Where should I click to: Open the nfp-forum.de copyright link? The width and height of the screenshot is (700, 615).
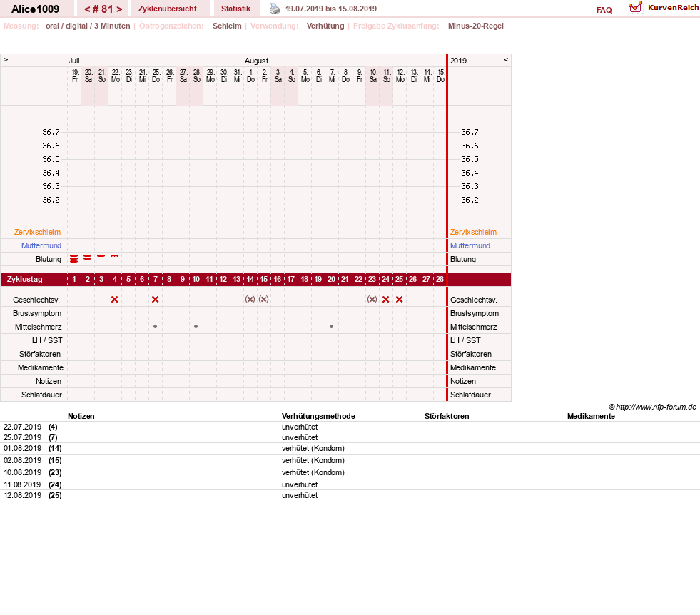[x=652, y=407]
